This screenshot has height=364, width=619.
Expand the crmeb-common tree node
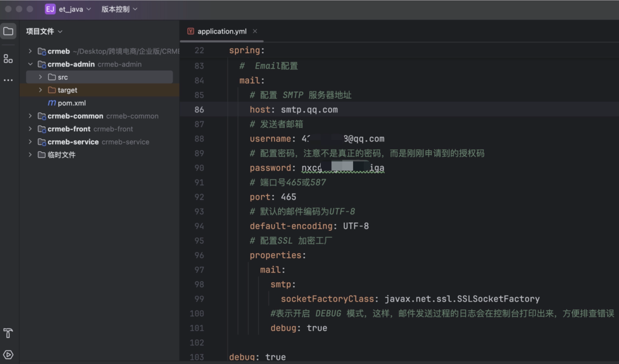30,116
